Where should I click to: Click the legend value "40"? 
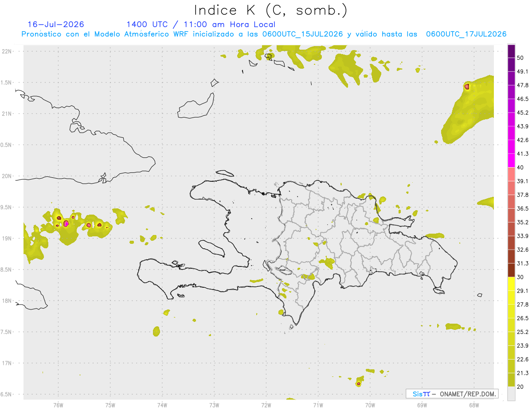[521, 167]
